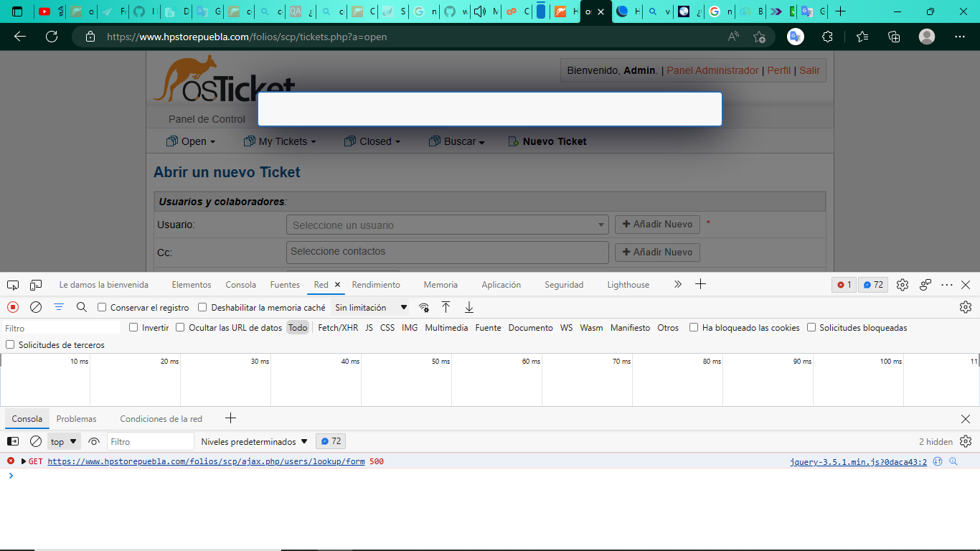Image resolution: width=980 pixels, height=551 pixels.
Task: Show the console sidebar icon
Action: [13, 441]
